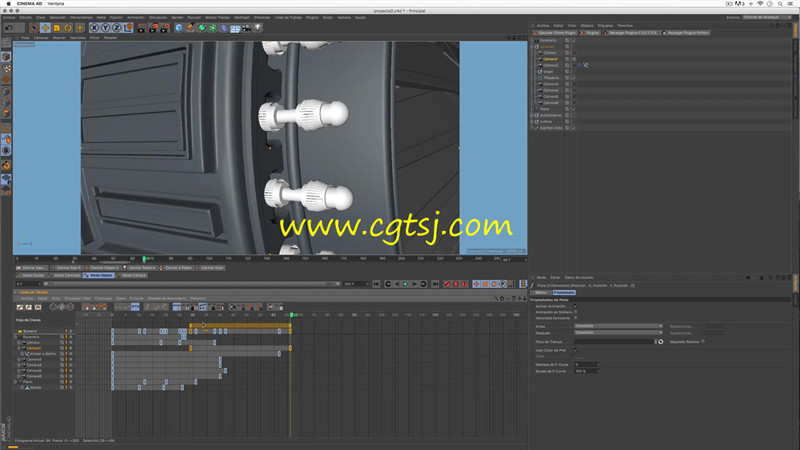Toggle Animación en Solitario checkbox
This screenshot has height=450, width=800.
click(576, 312)
